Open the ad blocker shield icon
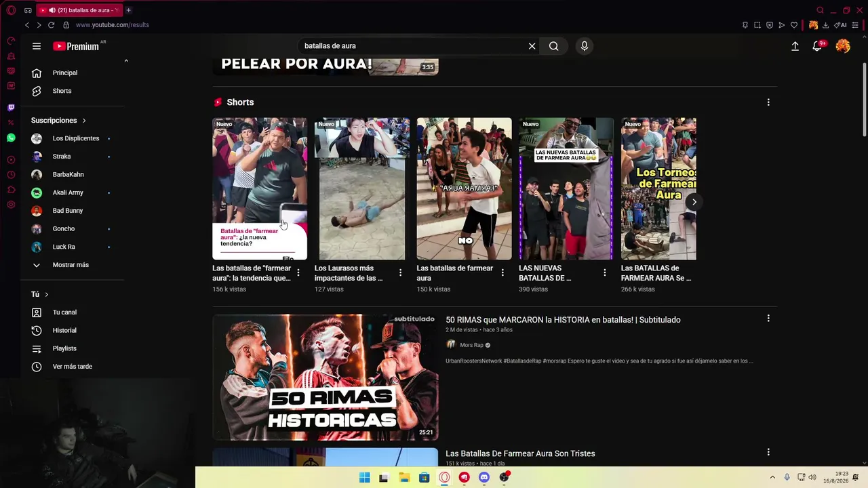Viewport: 868px width, 488px height. point(770,25)
